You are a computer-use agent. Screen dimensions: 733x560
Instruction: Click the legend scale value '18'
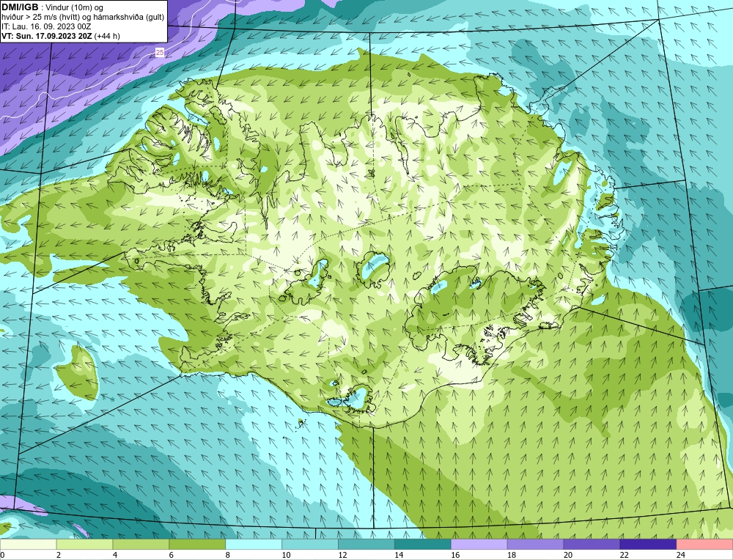pos(512,555)
